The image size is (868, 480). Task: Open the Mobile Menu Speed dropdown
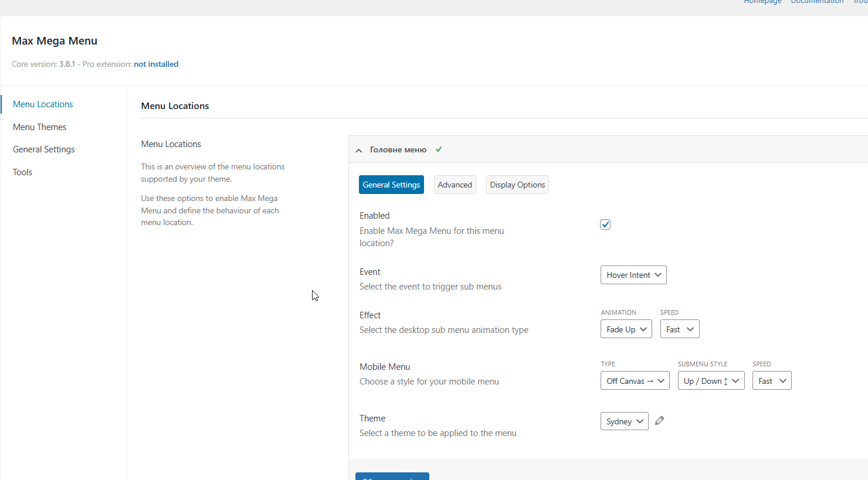pyautogui.click(x=772, y=381)
